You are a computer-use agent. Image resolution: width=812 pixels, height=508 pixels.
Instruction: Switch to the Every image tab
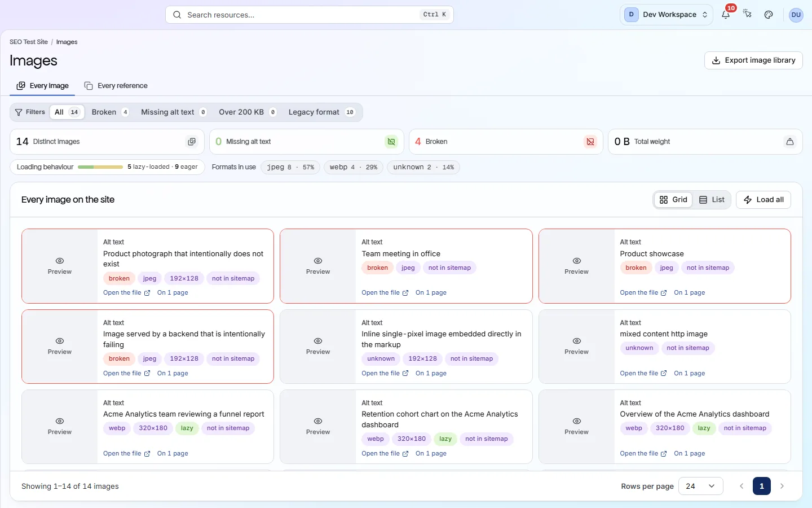43,86
